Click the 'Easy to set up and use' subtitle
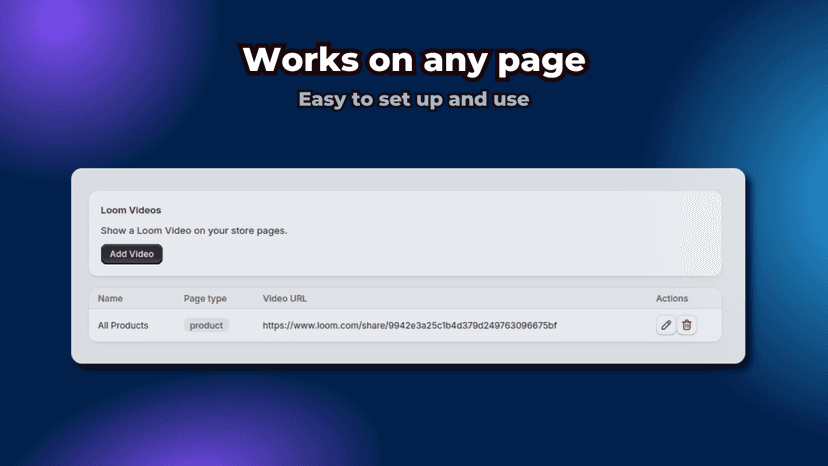This screenshot has height=466, width=828. click(x=414, y=99)
